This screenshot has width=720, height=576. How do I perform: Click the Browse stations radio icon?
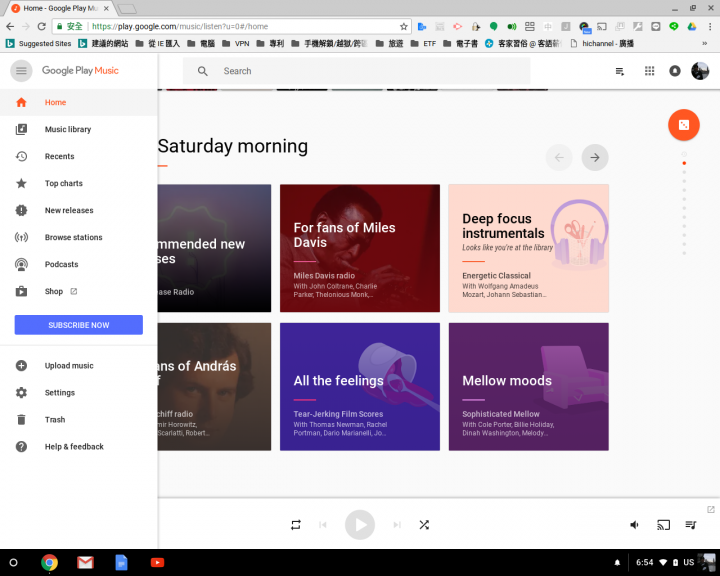[x=21, y=237]
